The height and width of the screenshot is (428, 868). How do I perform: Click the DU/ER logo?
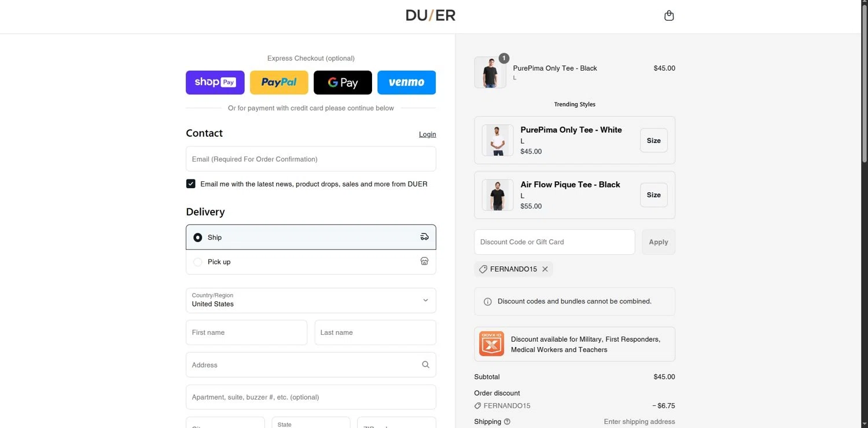pyautogui.click(x=431, y=16)
